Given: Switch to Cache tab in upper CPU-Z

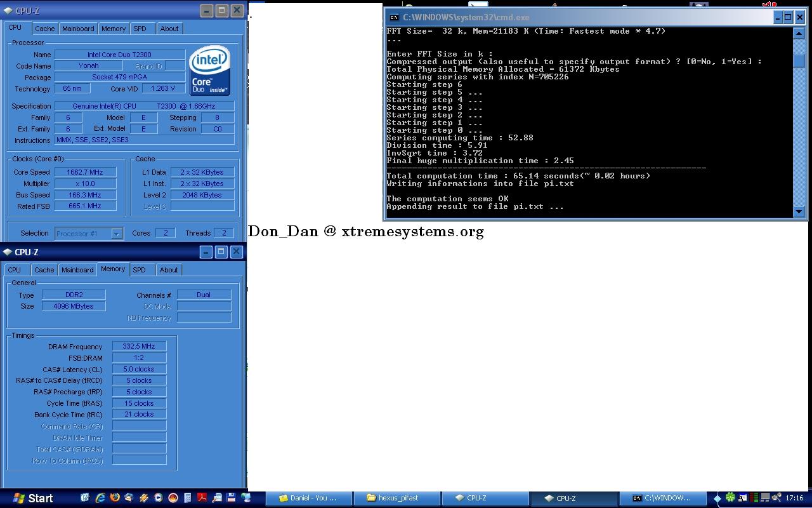Looking at the screenshot, I should [44, 29].
